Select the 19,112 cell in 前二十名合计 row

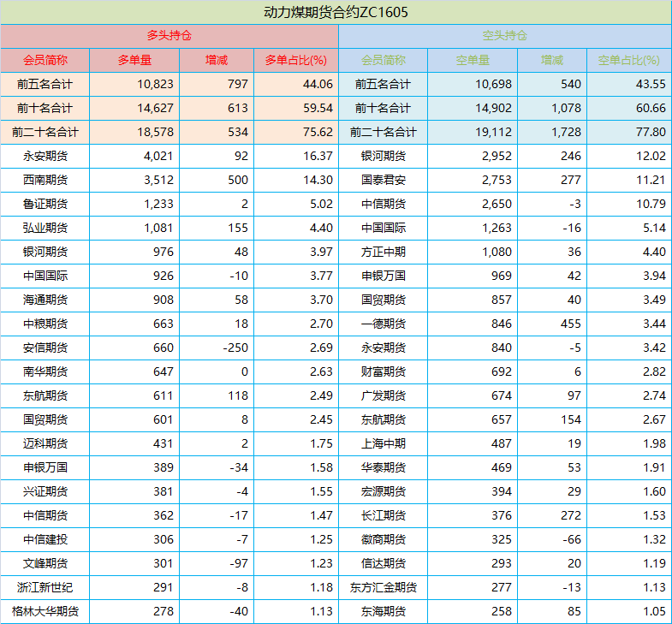pos(493,132)
